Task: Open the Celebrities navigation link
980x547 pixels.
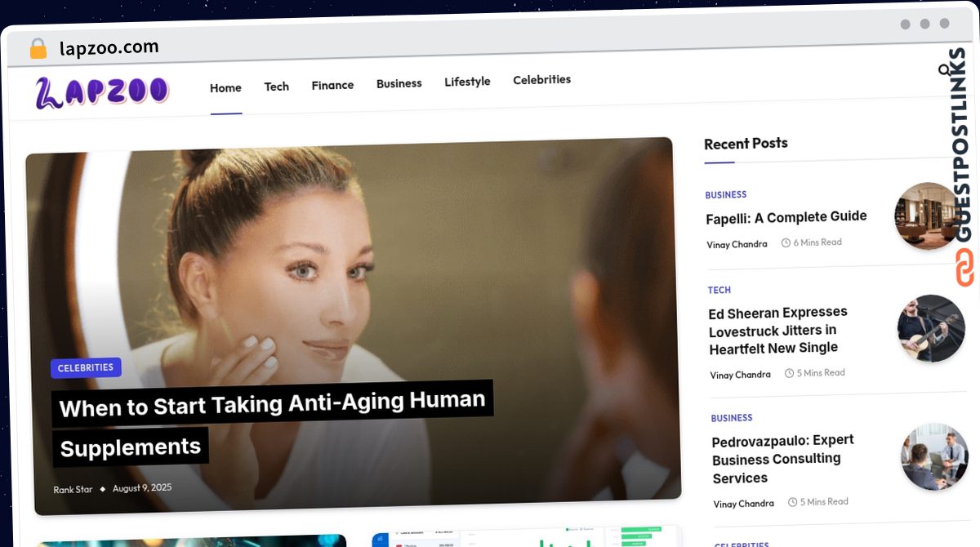Action: pyautogui.click(x=541, y=80)
